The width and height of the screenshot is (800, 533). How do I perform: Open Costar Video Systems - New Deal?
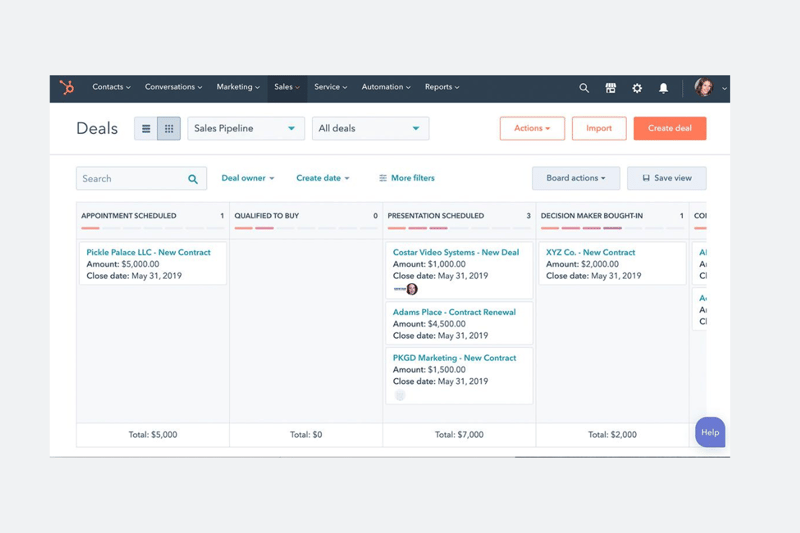pos(456,252)
